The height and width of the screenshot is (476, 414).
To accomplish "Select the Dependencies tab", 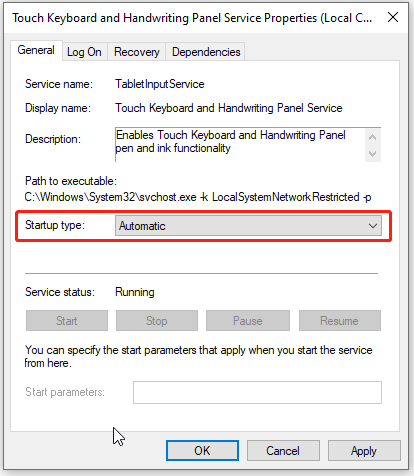I will [x=206, y=52].
